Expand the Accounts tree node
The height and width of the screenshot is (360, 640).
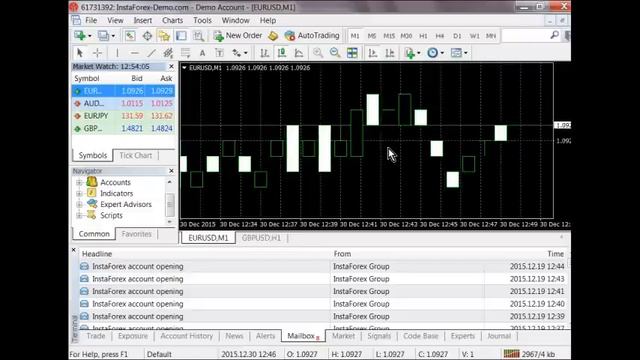[x=79, y=182]
